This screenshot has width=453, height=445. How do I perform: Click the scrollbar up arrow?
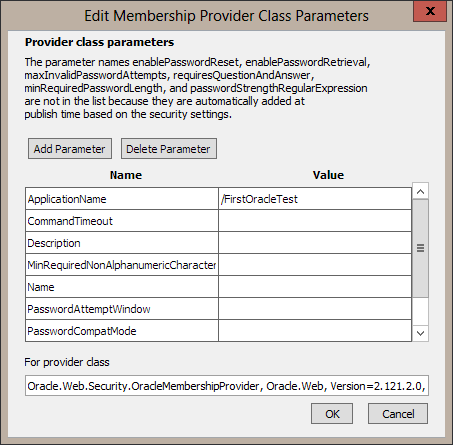point(420,191)
